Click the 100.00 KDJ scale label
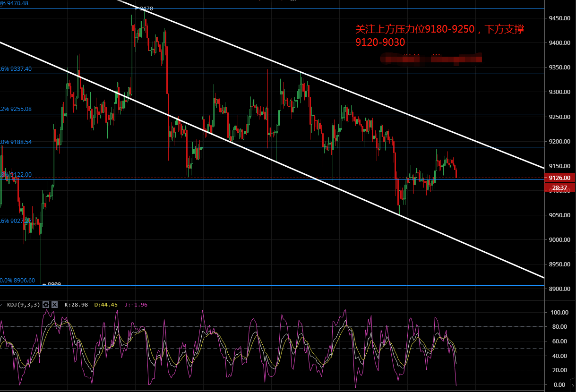Screen dimensions: 576x392 point(560,313)
